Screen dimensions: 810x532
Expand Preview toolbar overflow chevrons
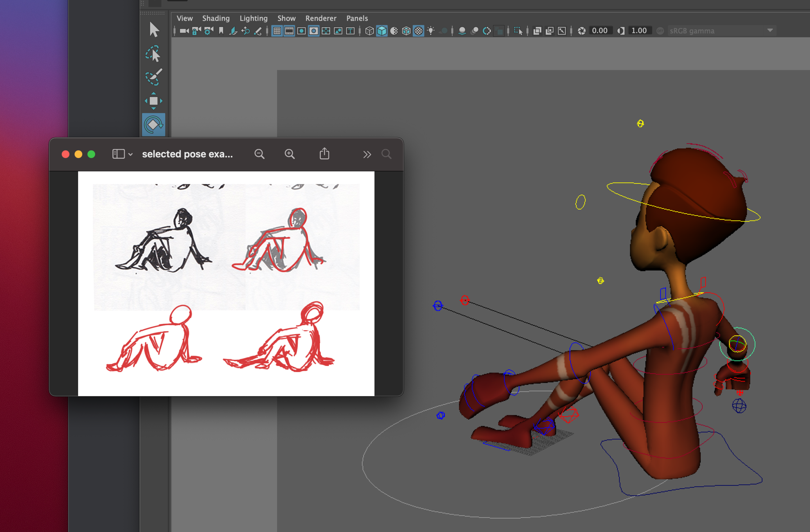point(367,154)
